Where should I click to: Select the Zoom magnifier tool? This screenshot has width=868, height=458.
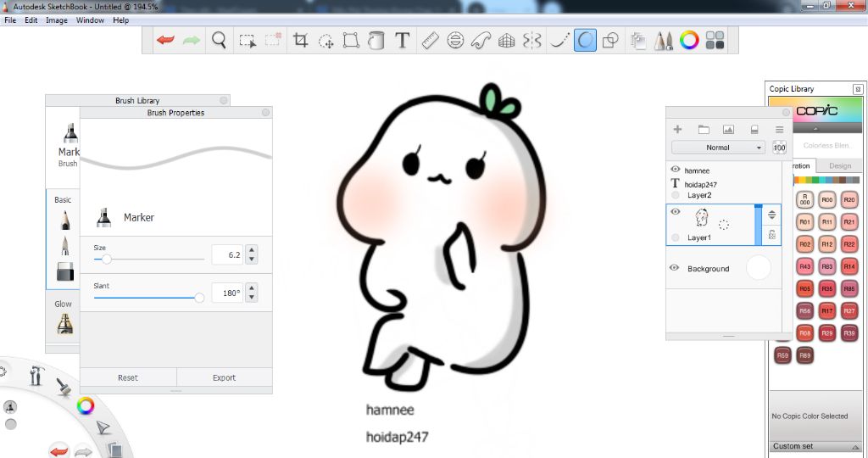pyautogui.click(x=220, y=40)
